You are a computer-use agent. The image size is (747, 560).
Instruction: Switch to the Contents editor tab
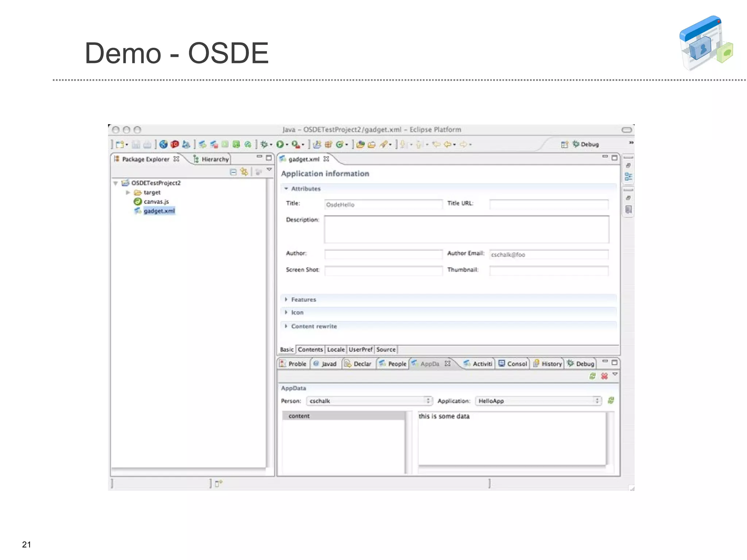[x=310, y=350]
